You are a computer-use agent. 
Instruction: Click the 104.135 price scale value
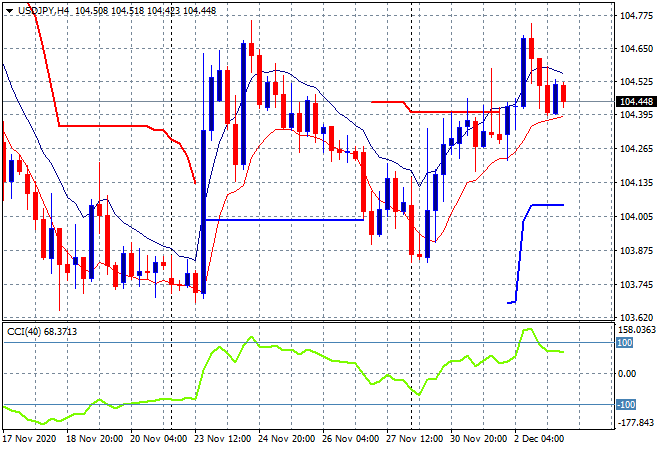(636, 183)
